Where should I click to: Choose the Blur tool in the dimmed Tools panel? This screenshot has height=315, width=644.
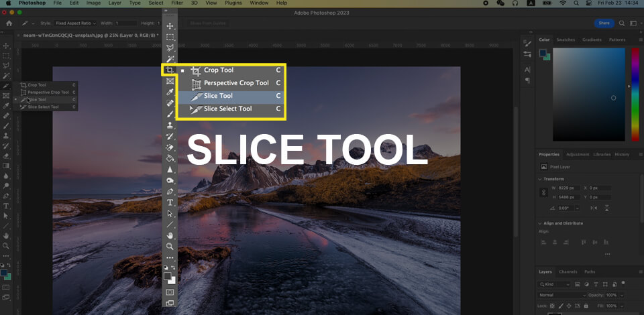pyautogui.click(x=6, y=176)
